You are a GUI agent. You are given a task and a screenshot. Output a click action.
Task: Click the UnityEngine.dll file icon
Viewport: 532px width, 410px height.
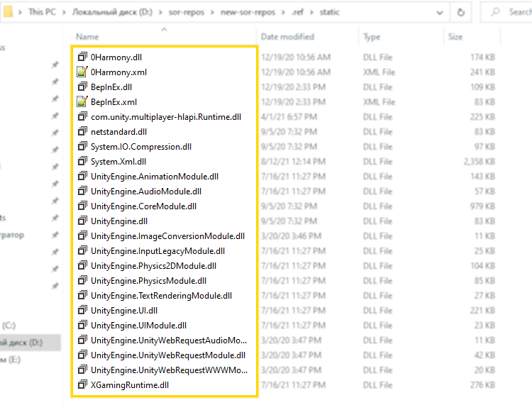(x=82, y=221)
